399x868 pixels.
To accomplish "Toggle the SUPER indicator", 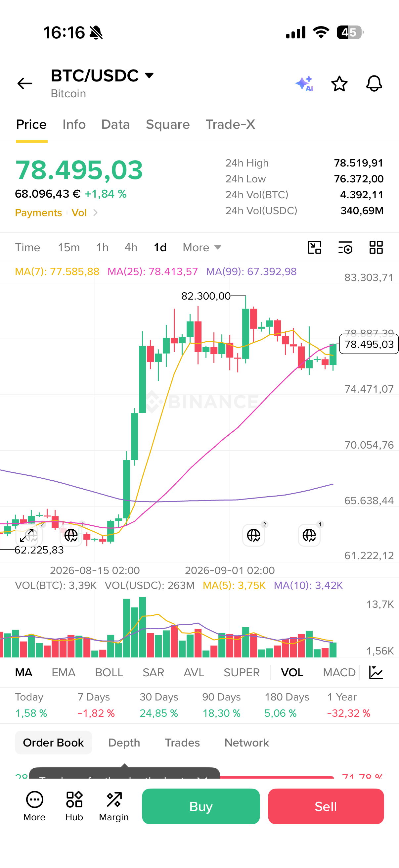I will click(x=242, y=673).
